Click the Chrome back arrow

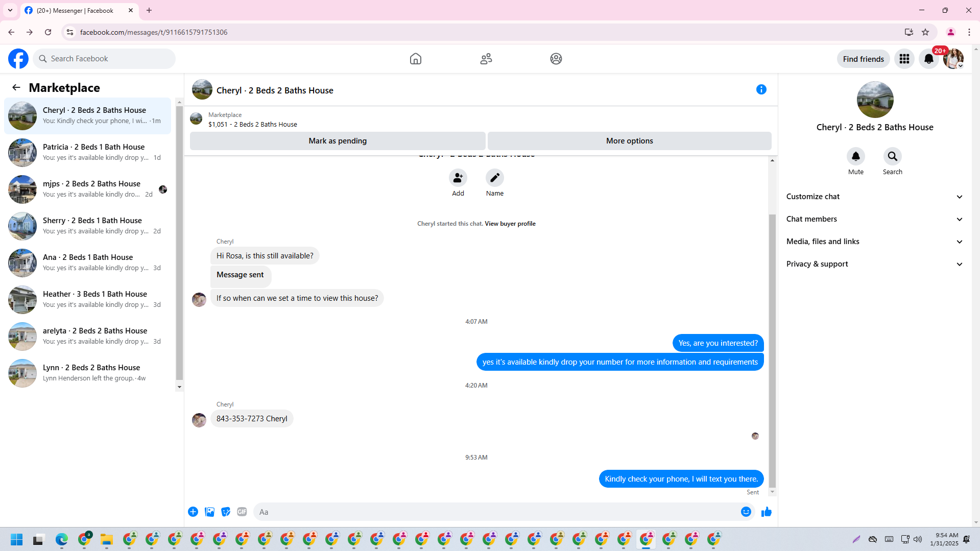11,32
